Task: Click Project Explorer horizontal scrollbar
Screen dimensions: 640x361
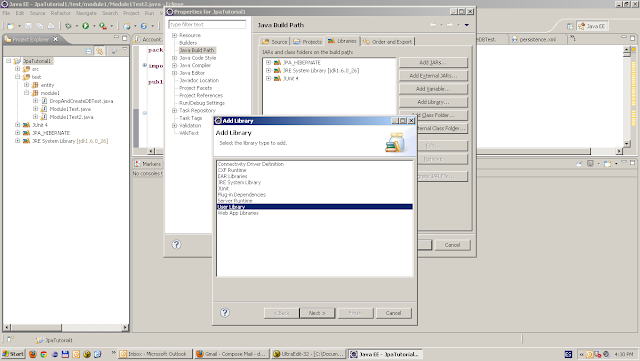Action: click(66, 328)
